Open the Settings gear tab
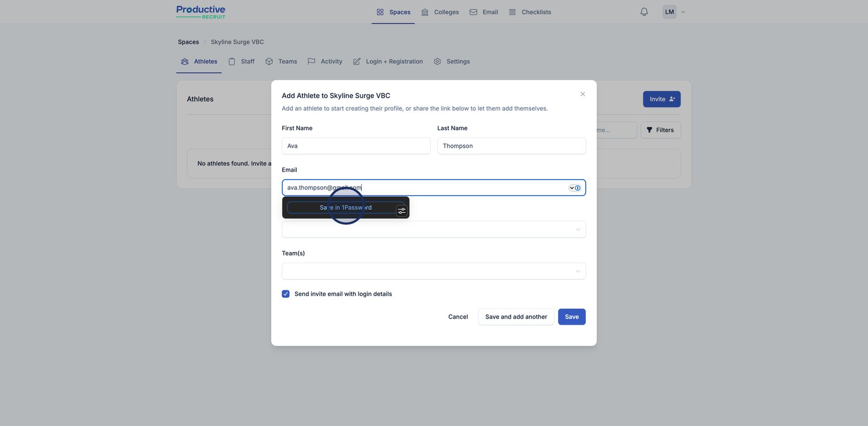This screenshot has height=426, width=868. pos(452,62)
